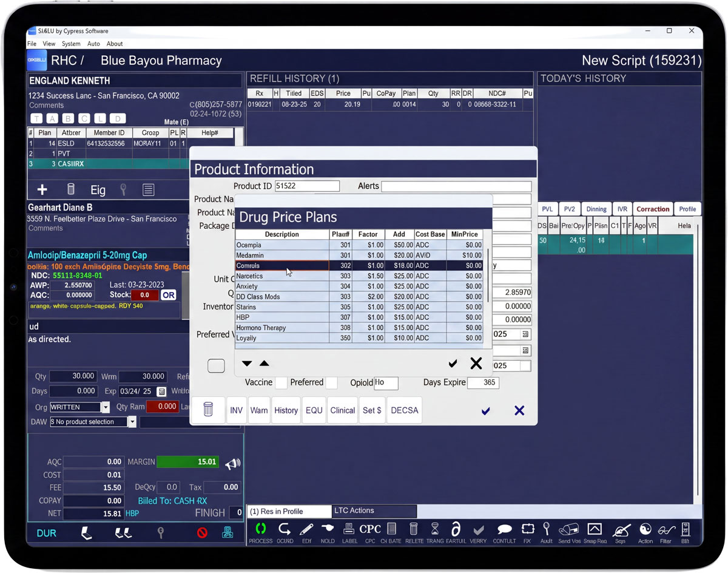Click the Days Expire field

click(x=483, y=383)
